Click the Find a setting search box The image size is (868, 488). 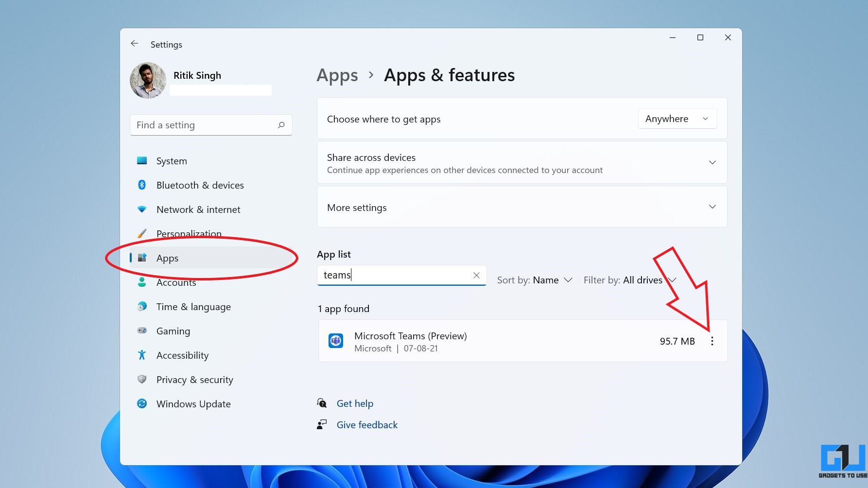[211, 125]
